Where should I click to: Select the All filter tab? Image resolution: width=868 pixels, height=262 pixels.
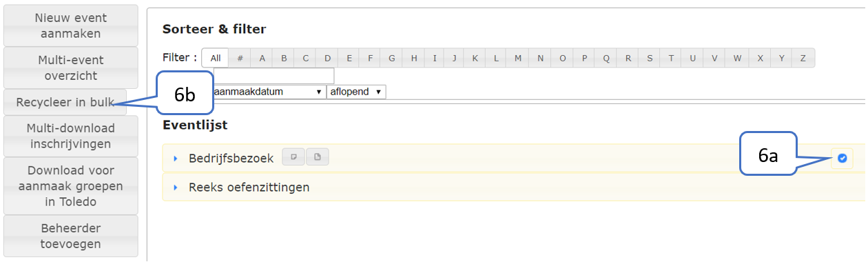pyautogui.click(x=216, y=58)
